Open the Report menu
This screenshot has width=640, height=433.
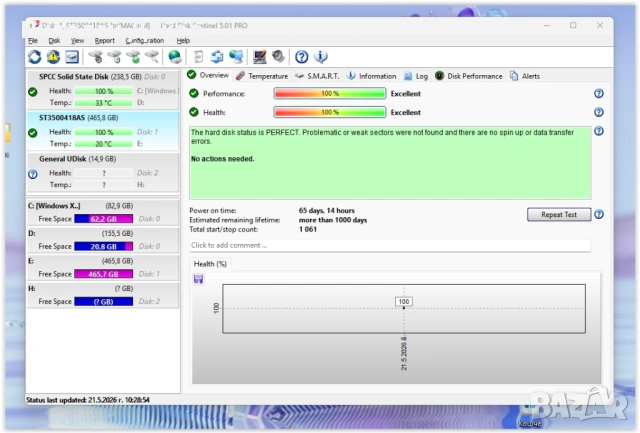tap(104, 40)
